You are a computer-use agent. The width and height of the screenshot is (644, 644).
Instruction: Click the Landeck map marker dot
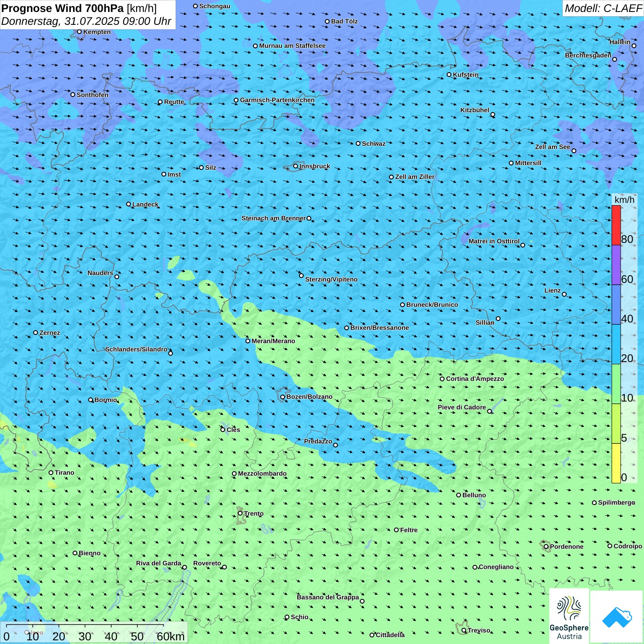point(128,204)
